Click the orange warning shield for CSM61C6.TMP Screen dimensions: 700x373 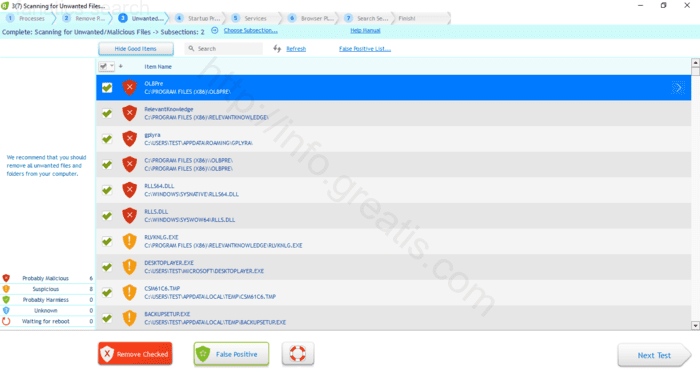pos(129,293)
